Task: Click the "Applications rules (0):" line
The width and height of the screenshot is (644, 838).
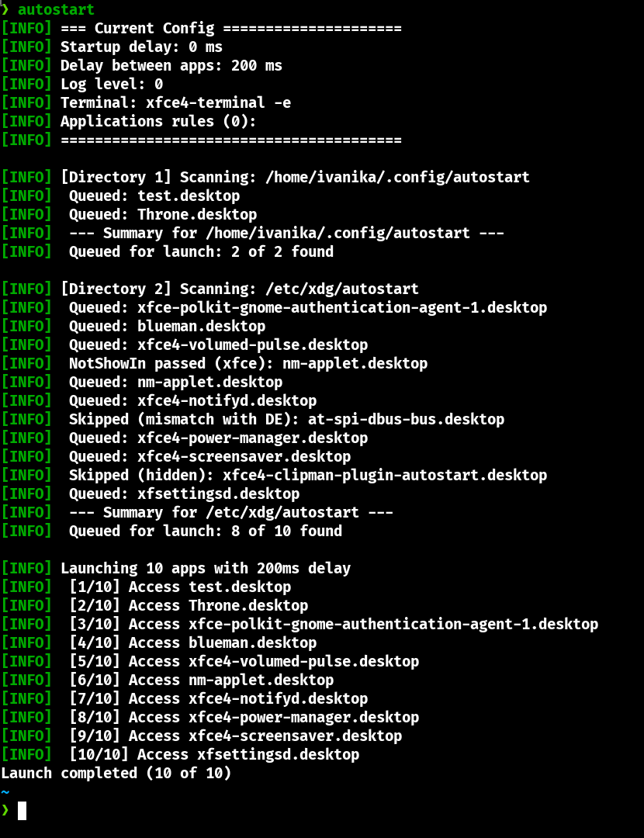Action: 158,121
